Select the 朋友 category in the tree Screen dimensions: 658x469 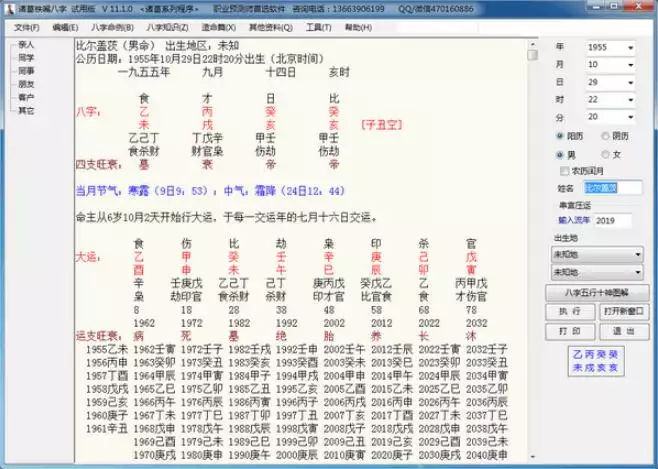click(x=26, y=84)
